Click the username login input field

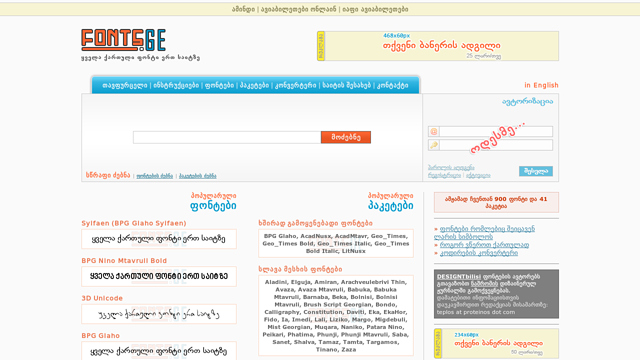click(x=496, y=131)
